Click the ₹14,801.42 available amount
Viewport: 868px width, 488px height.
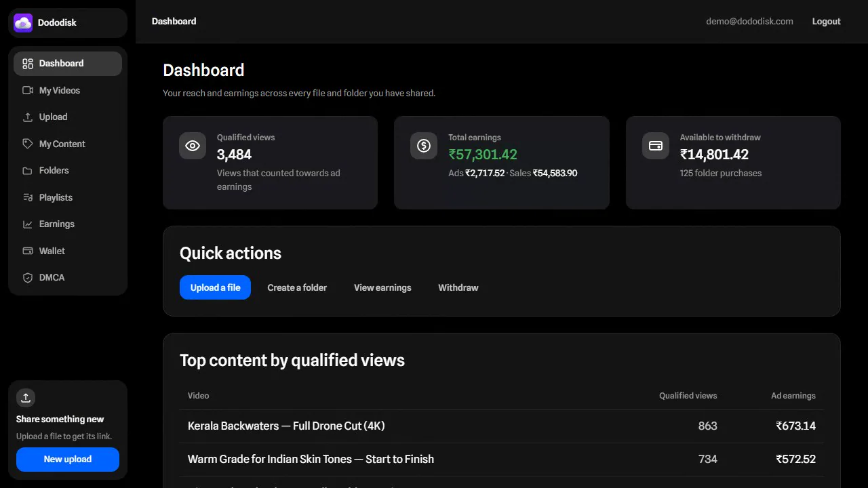click(x=714, y=155)
